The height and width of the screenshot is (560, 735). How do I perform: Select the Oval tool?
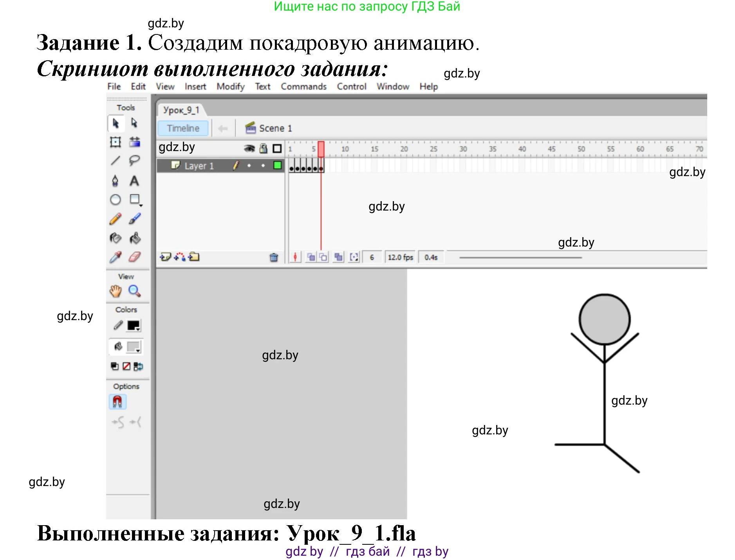pos(115,200)
